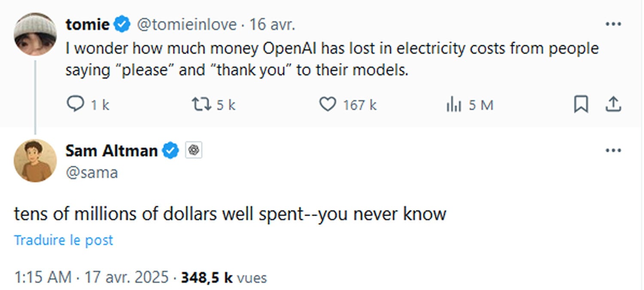Click the reply icon on tomie's post
Image resolution: width=644 pixels, height=290 pixels.
pyautogui.click(x=77, y=104)
